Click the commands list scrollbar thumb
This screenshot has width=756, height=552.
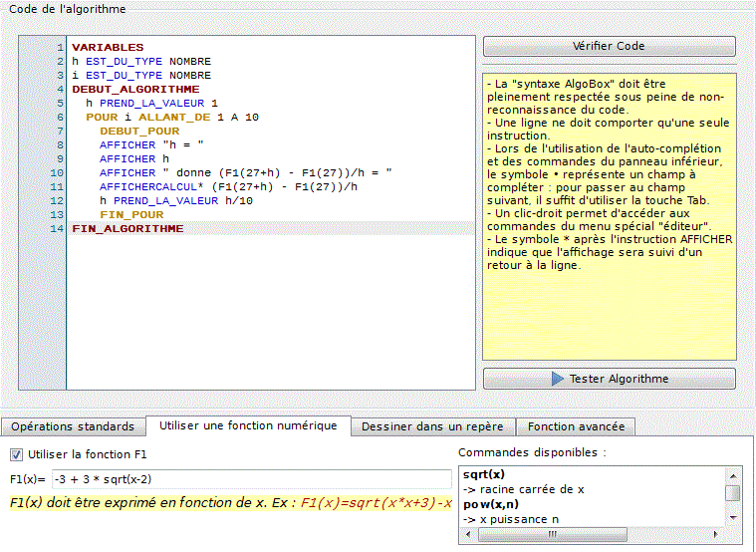[x=732, y=492]
